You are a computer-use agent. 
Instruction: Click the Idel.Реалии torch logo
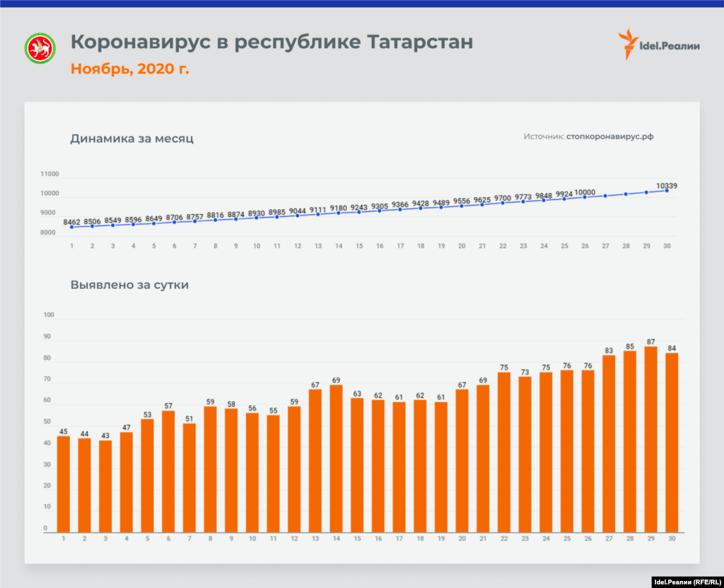pos(626,44)
